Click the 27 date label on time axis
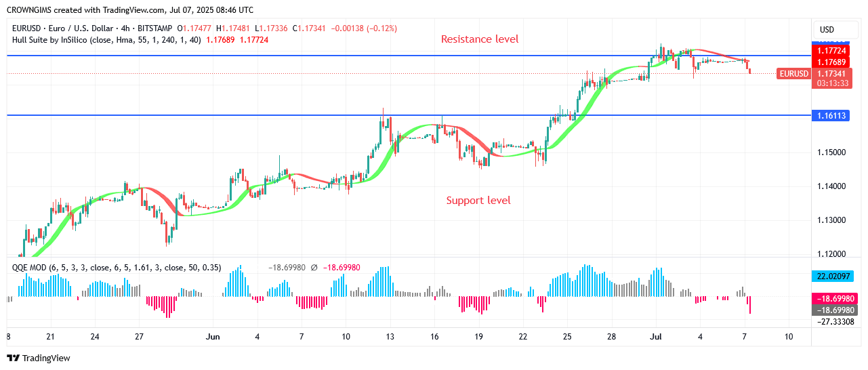 pyautogui.click(x=139, y=337)
